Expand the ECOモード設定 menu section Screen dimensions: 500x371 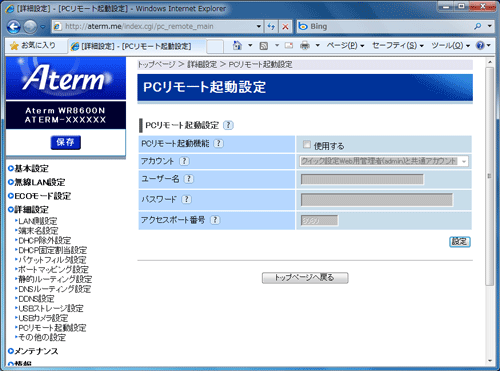(40, 196)
